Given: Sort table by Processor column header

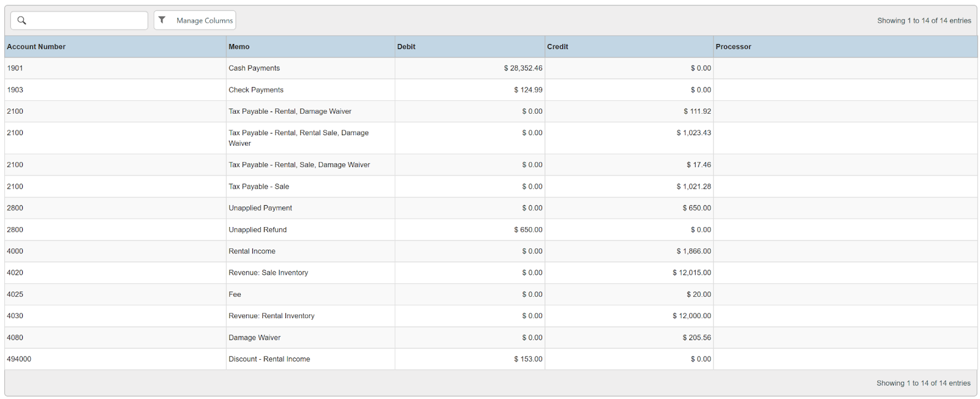Looking at the screenshot, I should coord(733,47).
